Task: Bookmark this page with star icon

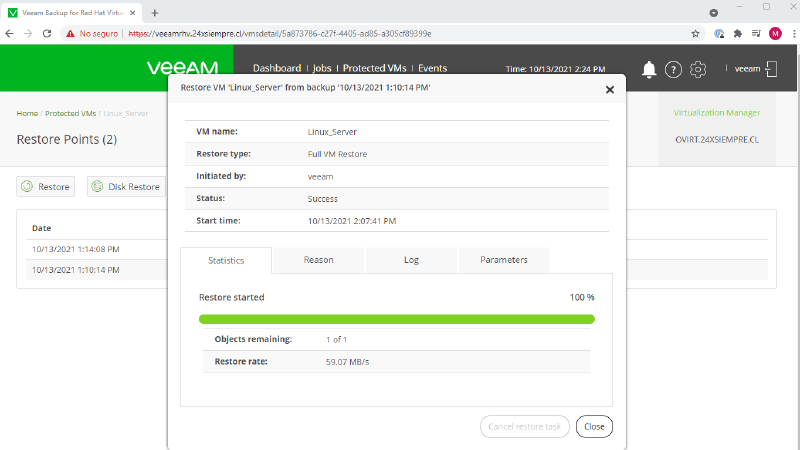Action: (x=695, y=34)
